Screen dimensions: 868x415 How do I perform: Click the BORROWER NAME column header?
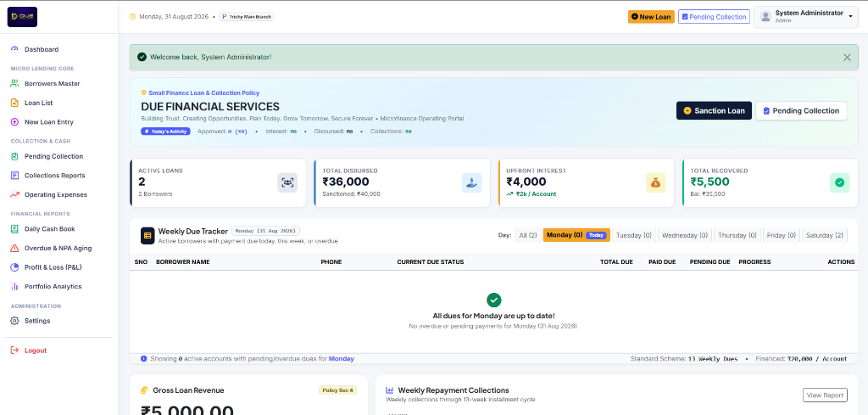pyautogui.click(x=183, y=262)
